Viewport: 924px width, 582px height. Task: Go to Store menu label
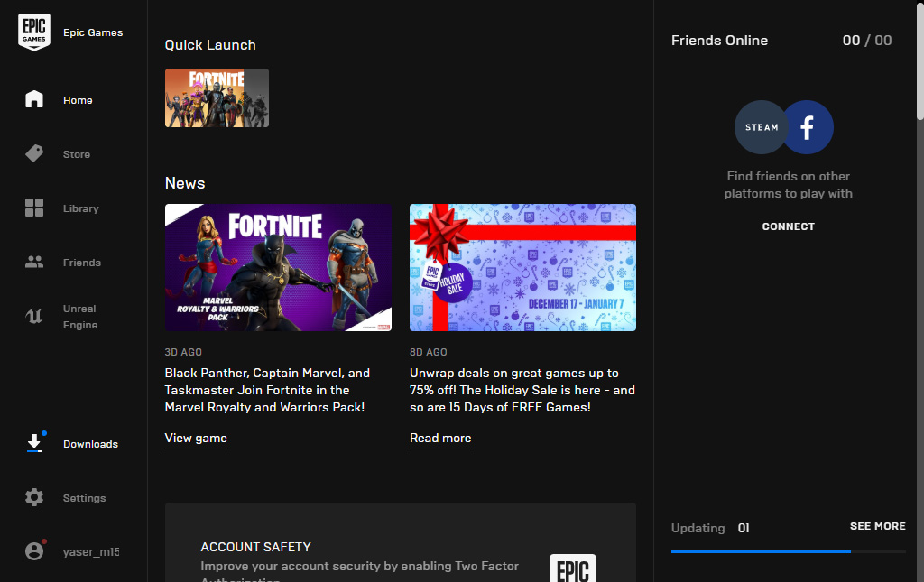77,154
